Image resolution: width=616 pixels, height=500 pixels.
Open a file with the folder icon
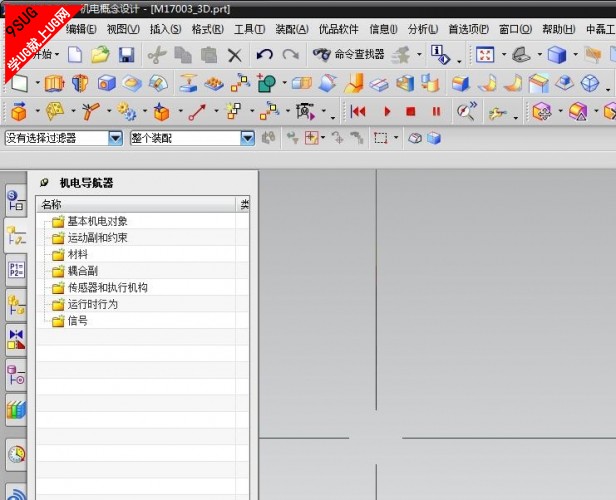pyautogui.click(x=101, y=54)
